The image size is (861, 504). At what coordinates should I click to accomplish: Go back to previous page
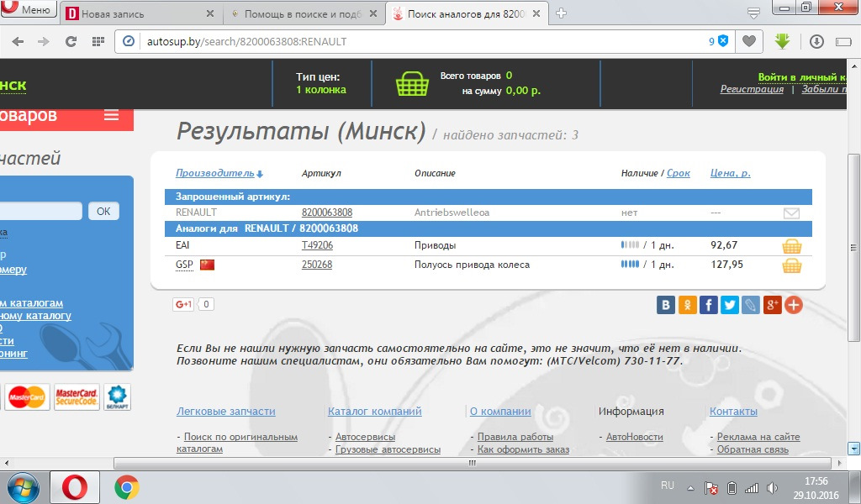click(18, 42)
